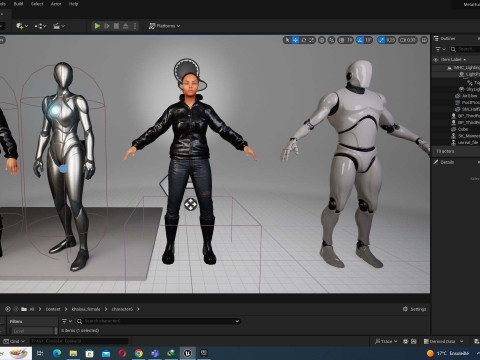This screenshot has width=480, height=360.
Task: Activate the translate (move) tool
Action: [295, 40]
